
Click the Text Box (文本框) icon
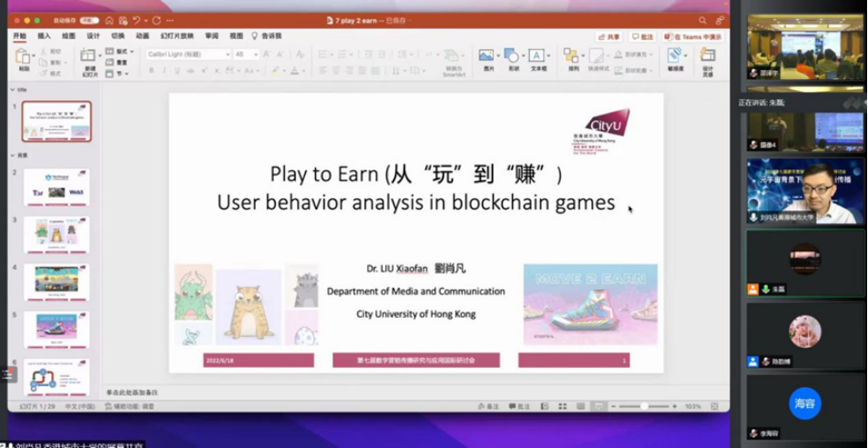pyautogui.click(x=538, y=58)
